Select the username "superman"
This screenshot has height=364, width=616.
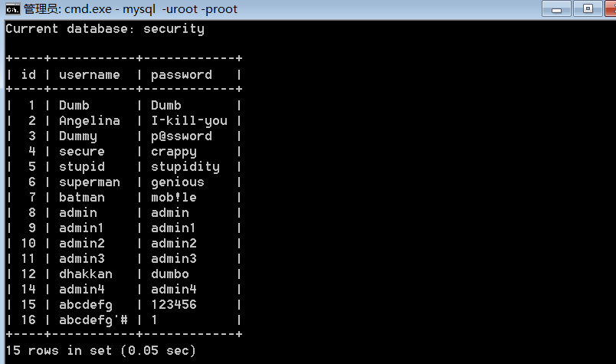tap(90, 182)
